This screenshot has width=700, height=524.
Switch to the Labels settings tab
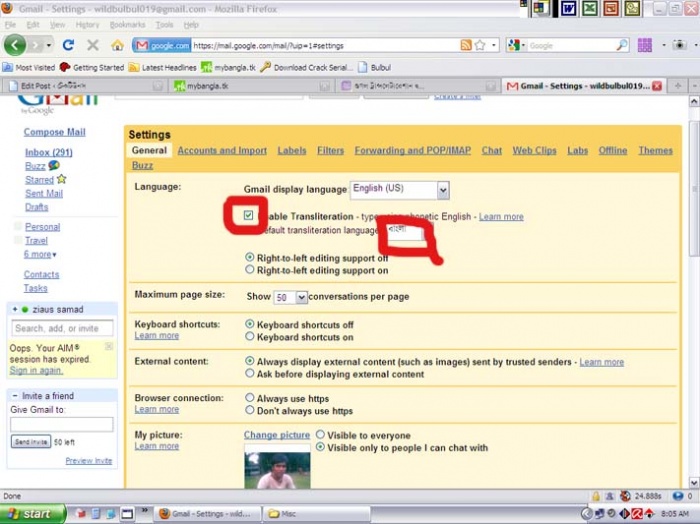292,150
